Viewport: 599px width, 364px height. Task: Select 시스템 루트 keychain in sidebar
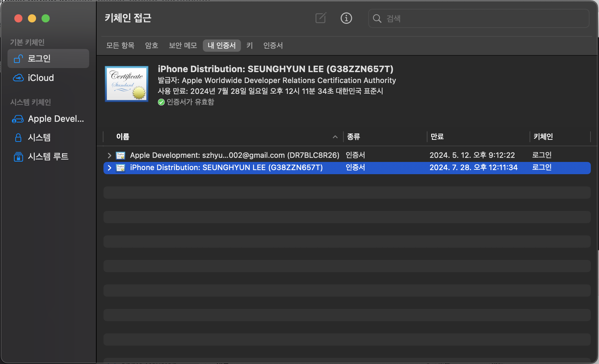tap(48, 156)
